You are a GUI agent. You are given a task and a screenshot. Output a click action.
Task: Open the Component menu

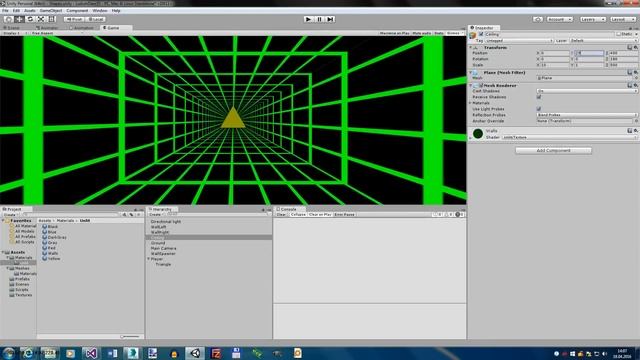coord(77,11)
